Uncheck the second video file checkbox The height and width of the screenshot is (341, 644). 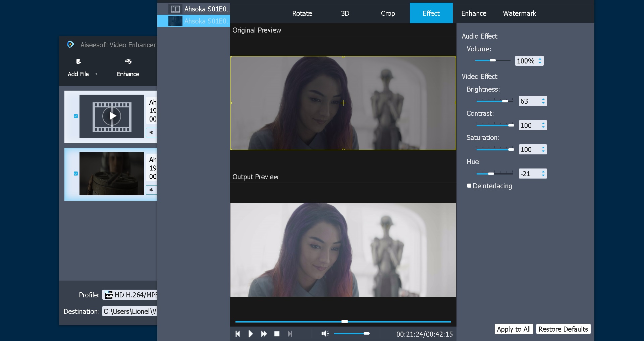coord(76,174)
